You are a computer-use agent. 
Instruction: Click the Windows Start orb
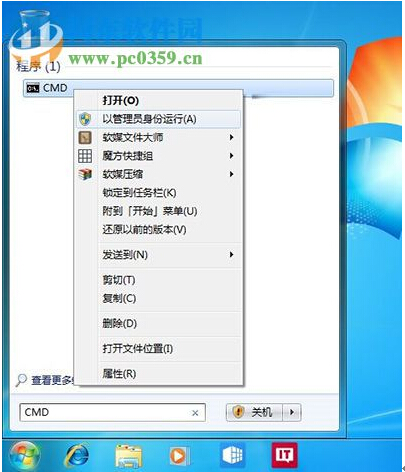[24, 455]
